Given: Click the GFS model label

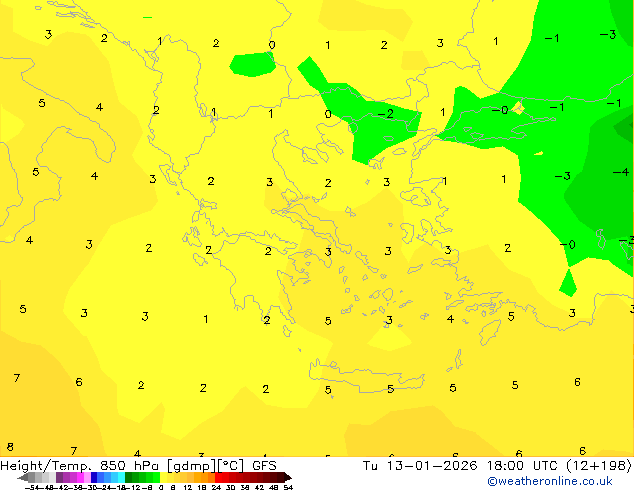Looking at the screenshot, I should pyautogui.click(x=264, y=466).
